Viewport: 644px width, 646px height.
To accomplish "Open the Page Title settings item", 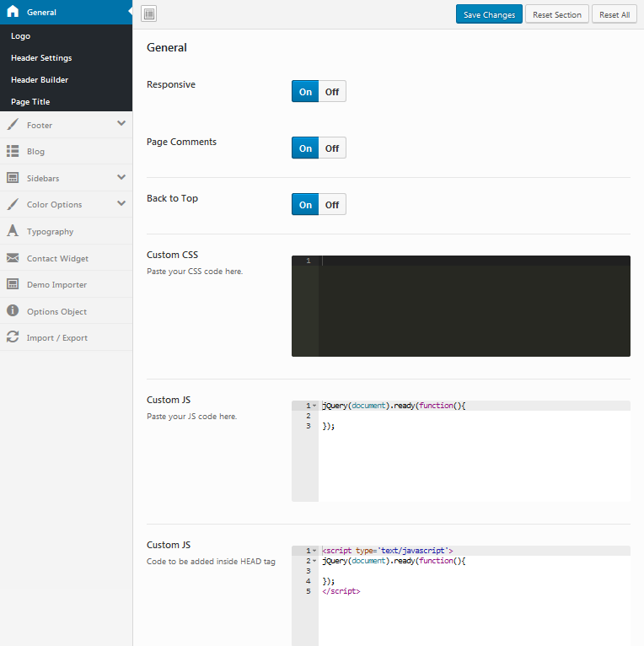I will [x=30, y=102].
